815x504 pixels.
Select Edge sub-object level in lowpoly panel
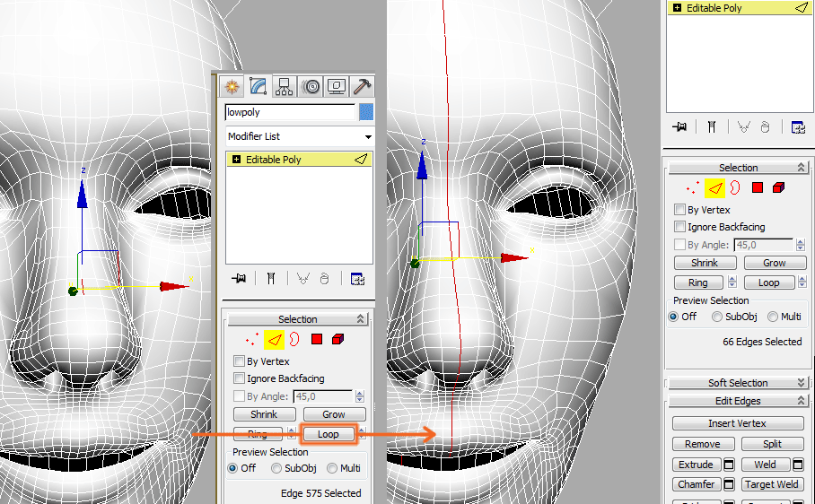click(x=274, y=340)
